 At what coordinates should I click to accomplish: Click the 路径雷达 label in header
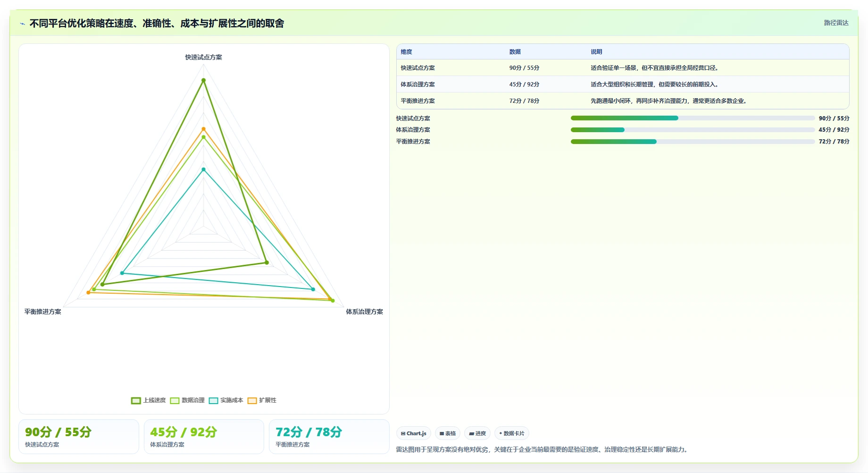[x=836, y=23]
